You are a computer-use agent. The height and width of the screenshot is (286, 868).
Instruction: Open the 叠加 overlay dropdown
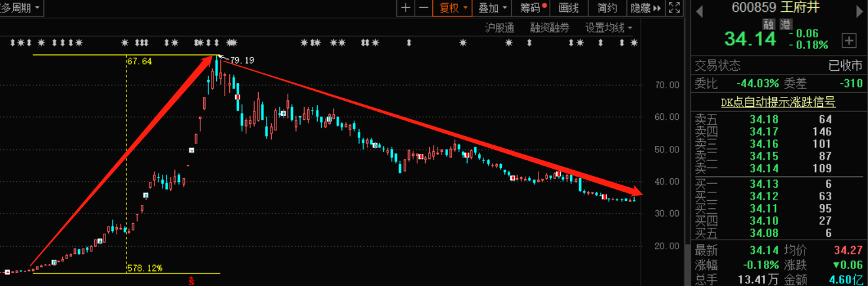(x=493, y=8)
